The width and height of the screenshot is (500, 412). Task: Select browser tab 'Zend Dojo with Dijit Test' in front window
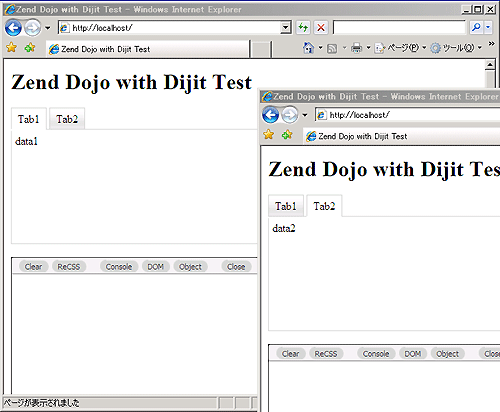tap(402, 136)
